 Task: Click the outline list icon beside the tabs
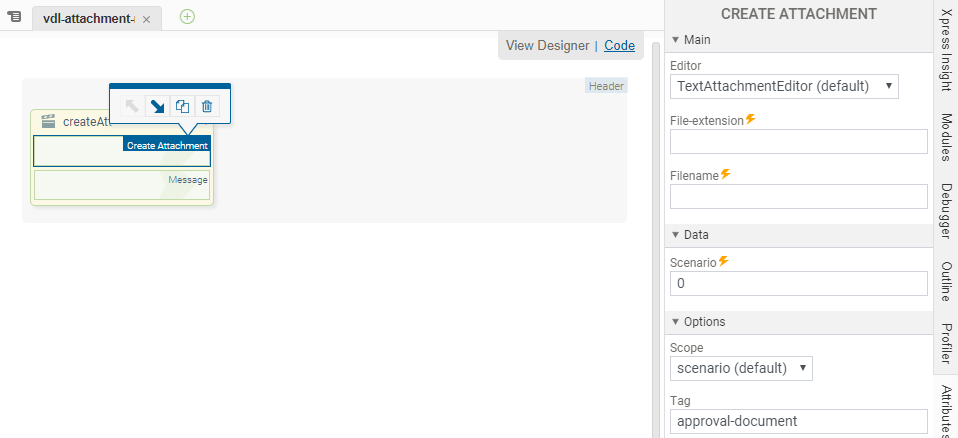(14, 17)
